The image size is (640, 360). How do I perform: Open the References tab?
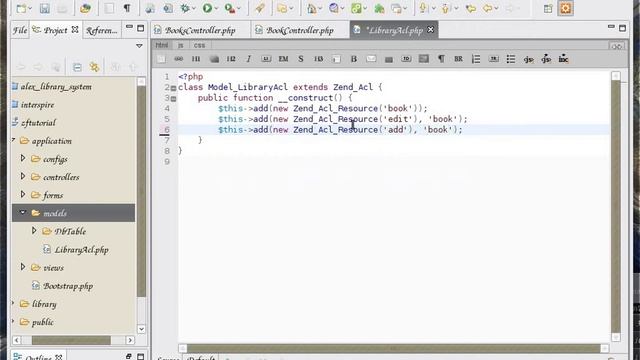point(101,31)
